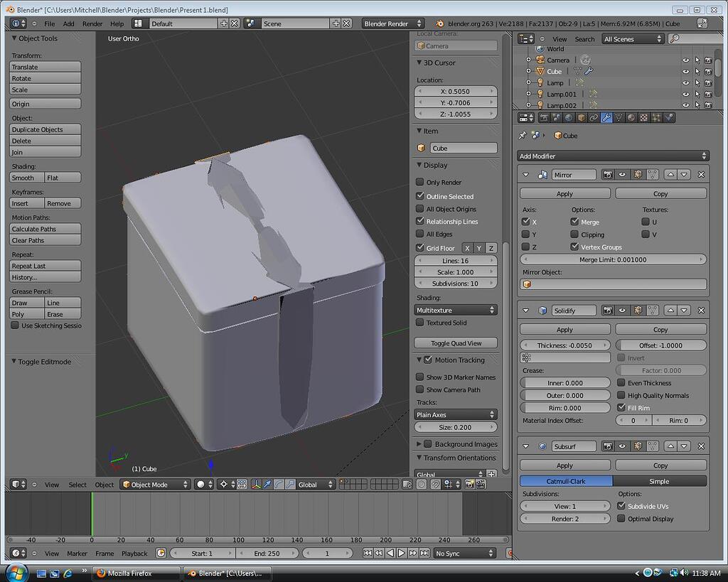
Task: Open the File menu
Action: [x=49, y=23]
